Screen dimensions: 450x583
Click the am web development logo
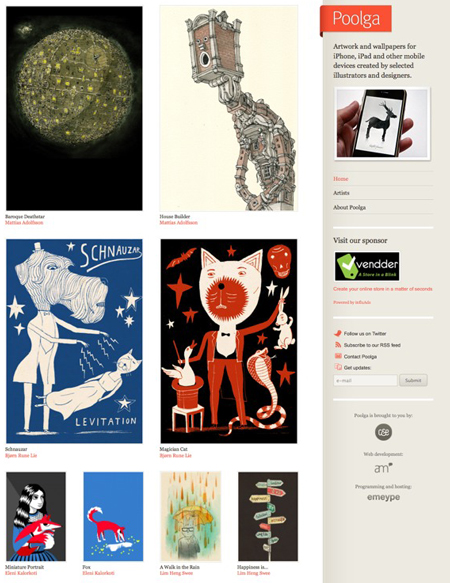(383, 467)
